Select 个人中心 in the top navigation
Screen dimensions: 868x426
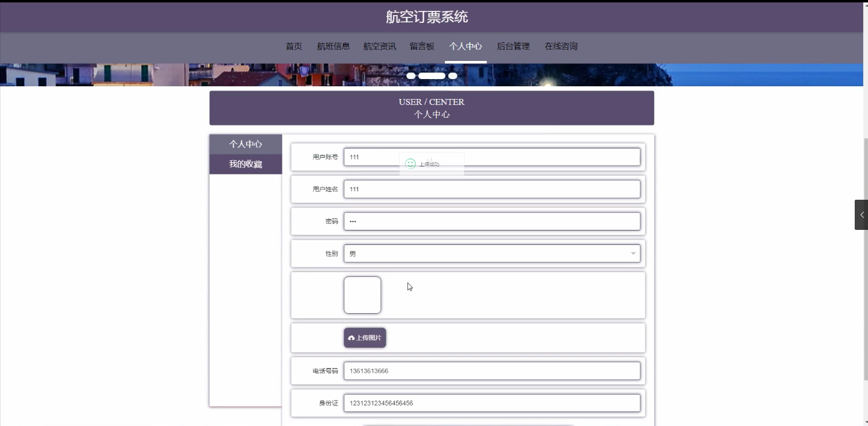[465, 46]
